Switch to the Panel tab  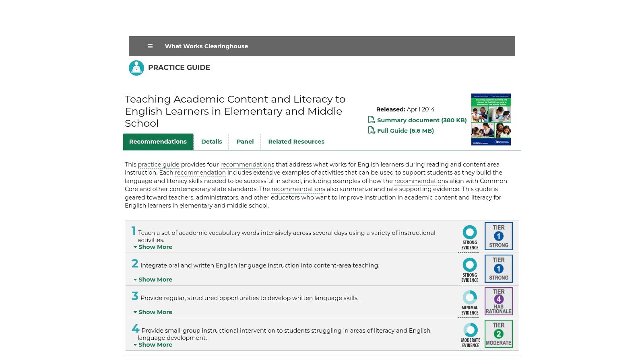click(x=245, y=142)
